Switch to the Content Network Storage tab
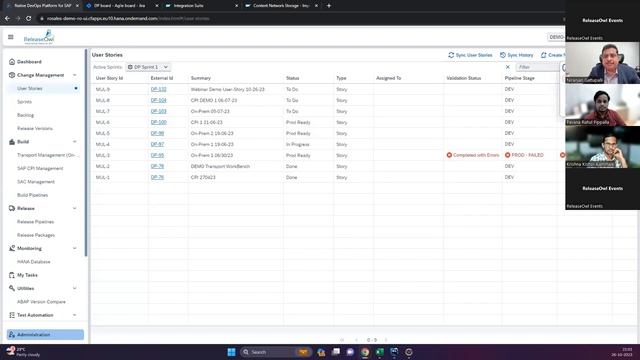640x360 pixels. tap(281, 6)
